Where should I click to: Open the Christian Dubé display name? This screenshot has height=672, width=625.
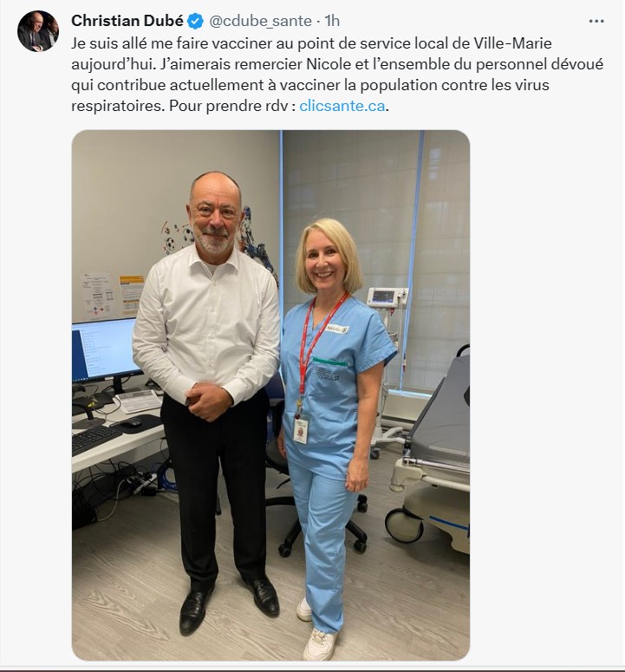[x=127, y=21]
